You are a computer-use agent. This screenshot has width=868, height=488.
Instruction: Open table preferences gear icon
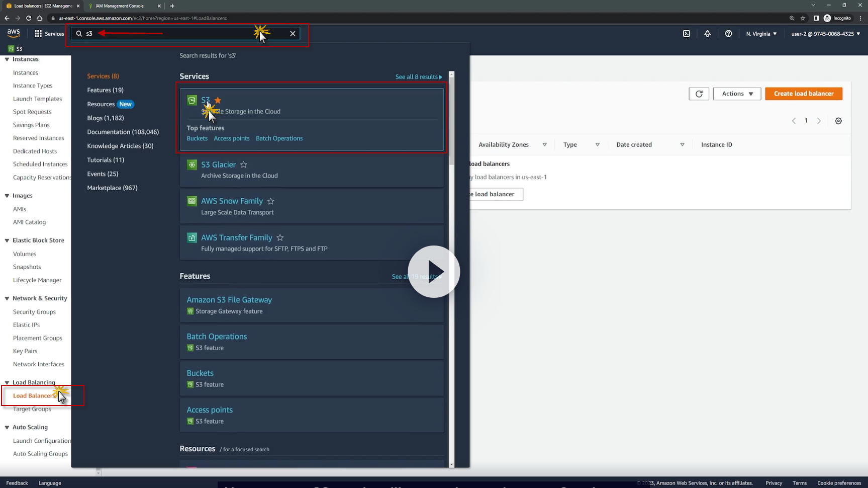pyautogui.click(x=838, y=121)
